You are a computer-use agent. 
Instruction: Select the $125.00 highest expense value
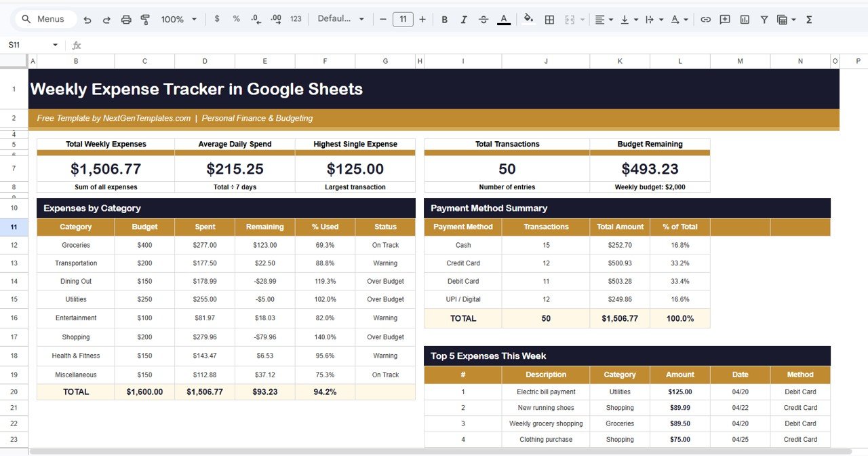coord(355,169)
